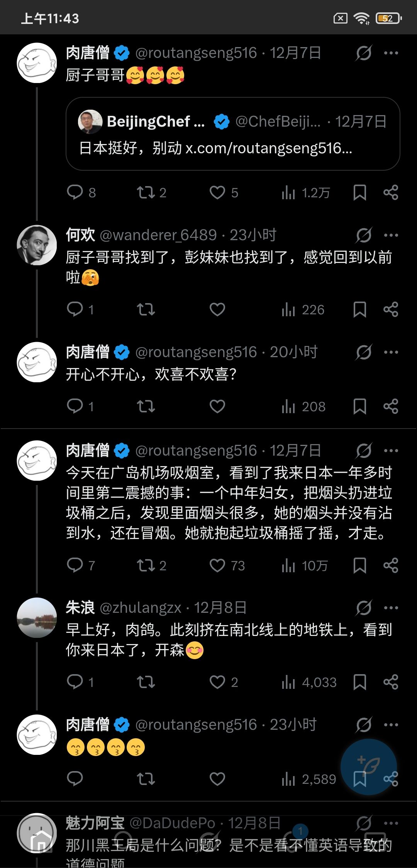Retweet the 厨子哥哥 quote tweet
417x868 pixels.
146,192
